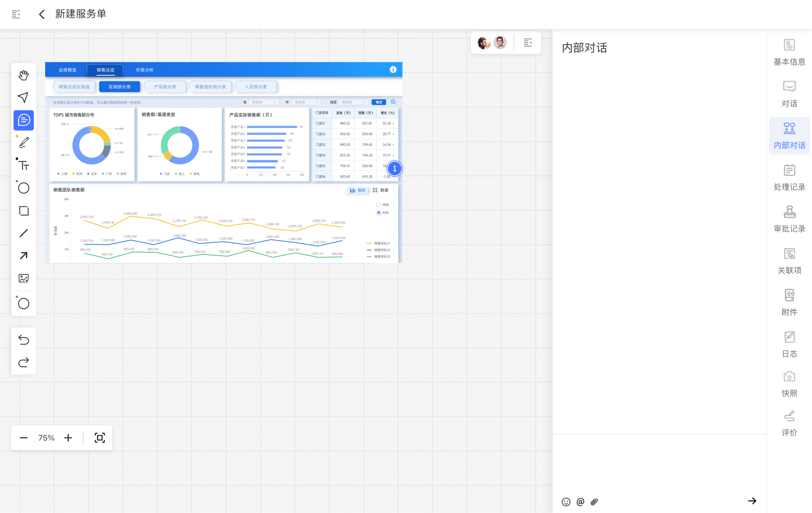Select the paper-plane pointer tool
The image size is (812, 513).
(24, 98)
